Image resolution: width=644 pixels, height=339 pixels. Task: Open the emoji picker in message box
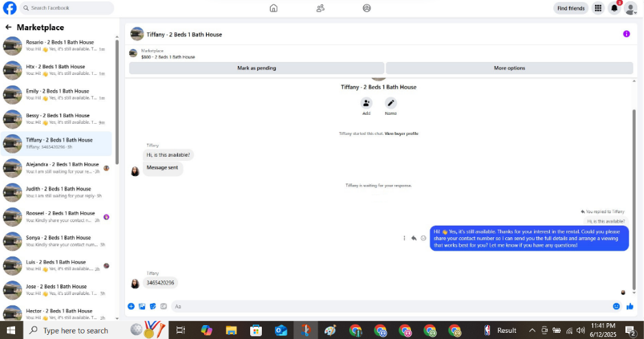tap(616, 306)
